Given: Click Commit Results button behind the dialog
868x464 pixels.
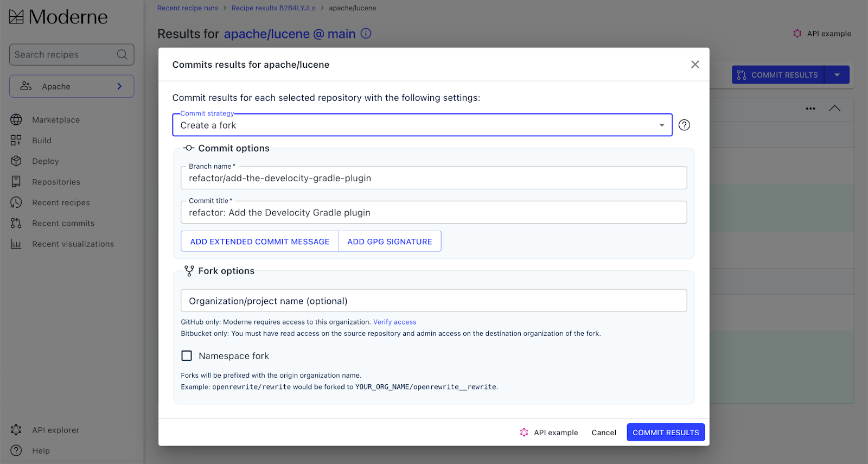Looking at the screenshot, I should click(x=778, y=75).
